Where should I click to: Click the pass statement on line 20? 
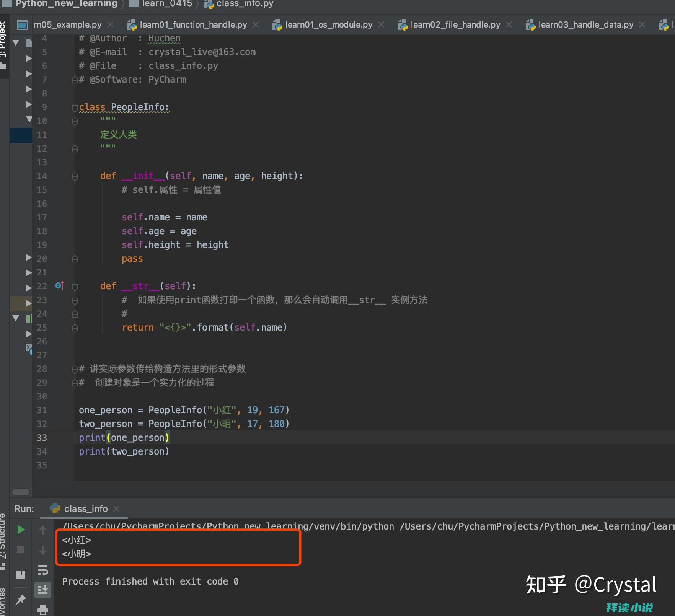pos(132,259)
